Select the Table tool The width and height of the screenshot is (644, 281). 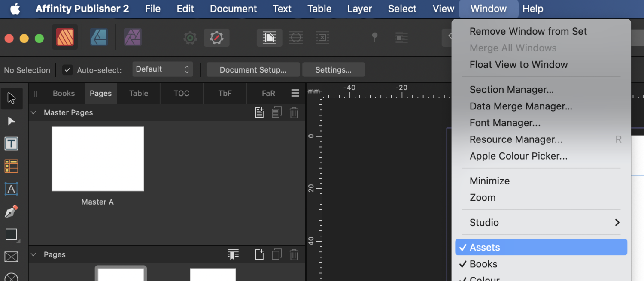(12, 166)
